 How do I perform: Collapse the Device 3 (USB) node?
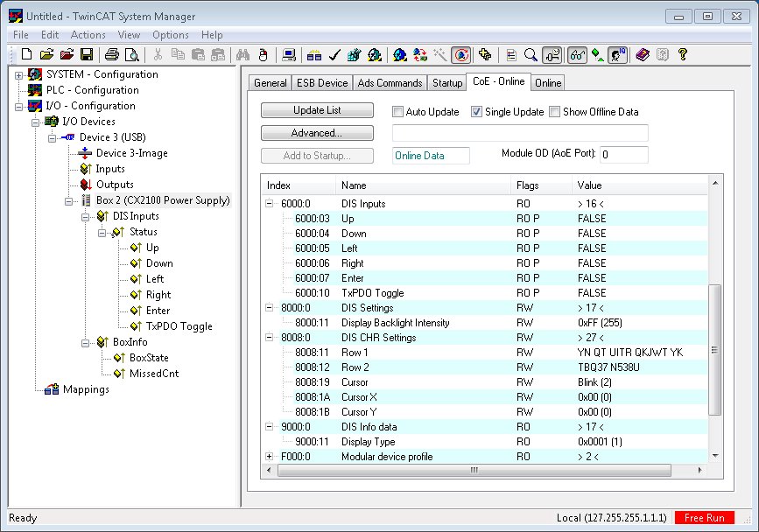(x=52, y=138)
